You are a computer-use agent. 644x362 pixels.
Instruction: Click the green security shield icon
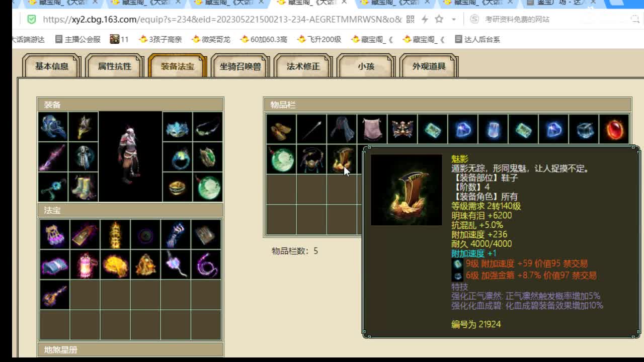pos(31,19)
